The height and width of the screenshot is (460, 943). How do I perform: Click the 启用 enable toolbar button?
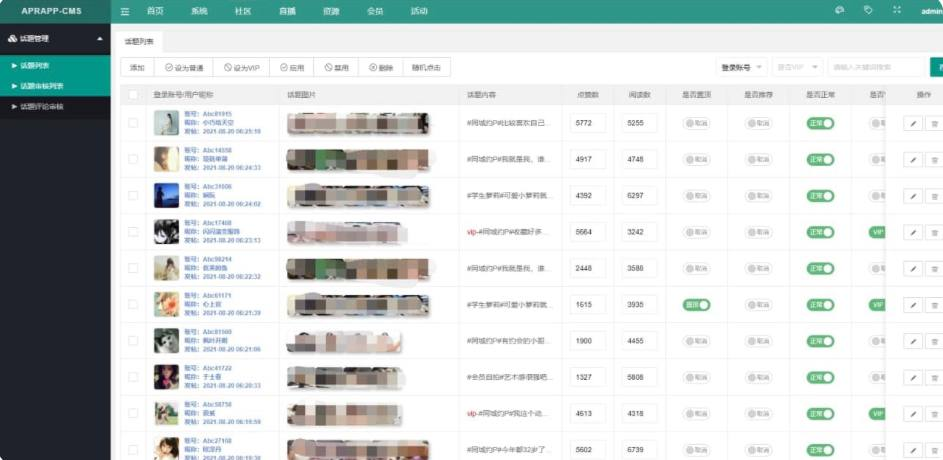[292, 67]
